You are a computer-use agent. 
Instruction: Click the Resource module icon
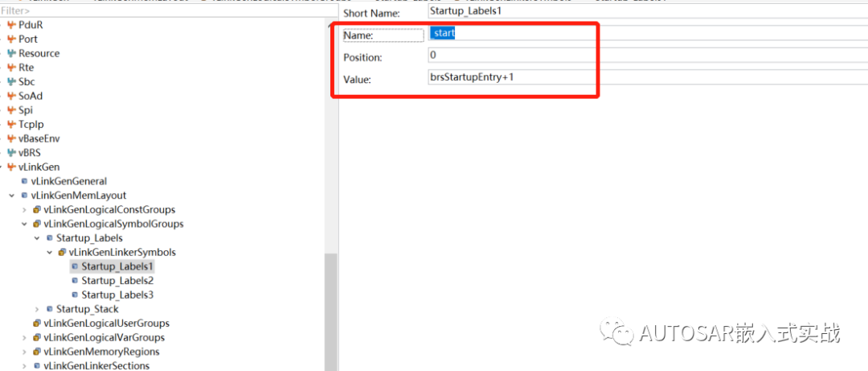11,53
